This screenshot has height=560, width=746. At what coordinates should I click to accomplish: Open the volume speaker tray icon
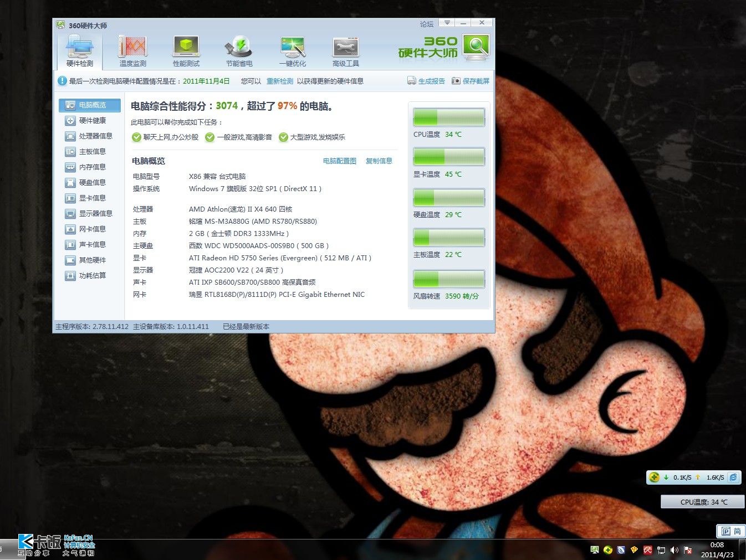coord(674,550)
